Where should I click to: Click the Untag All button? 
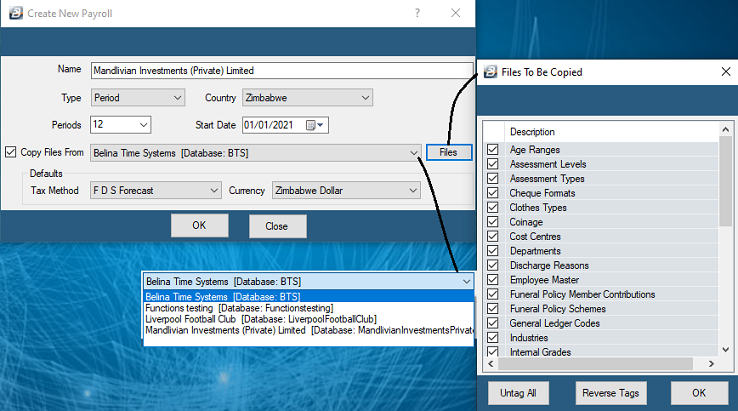pyautogui.click(x=518, y=393)
